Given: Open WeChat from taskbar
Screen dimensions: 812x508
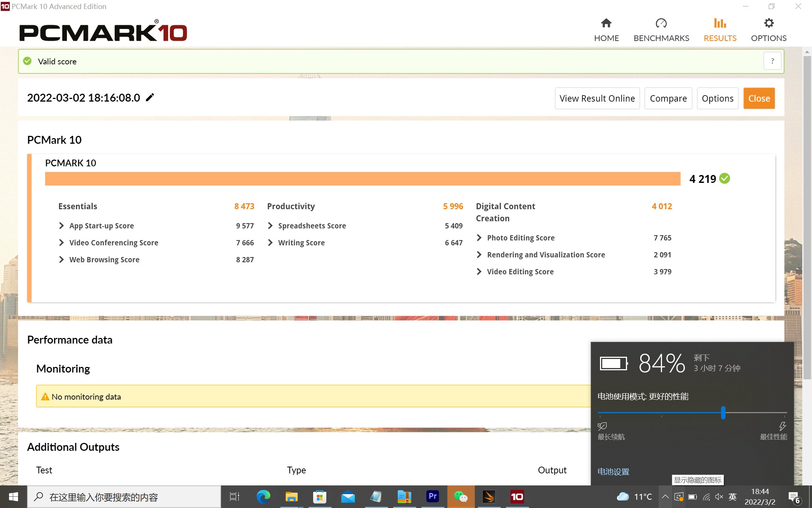Looking at the screenshot, I should coord(461,497).
